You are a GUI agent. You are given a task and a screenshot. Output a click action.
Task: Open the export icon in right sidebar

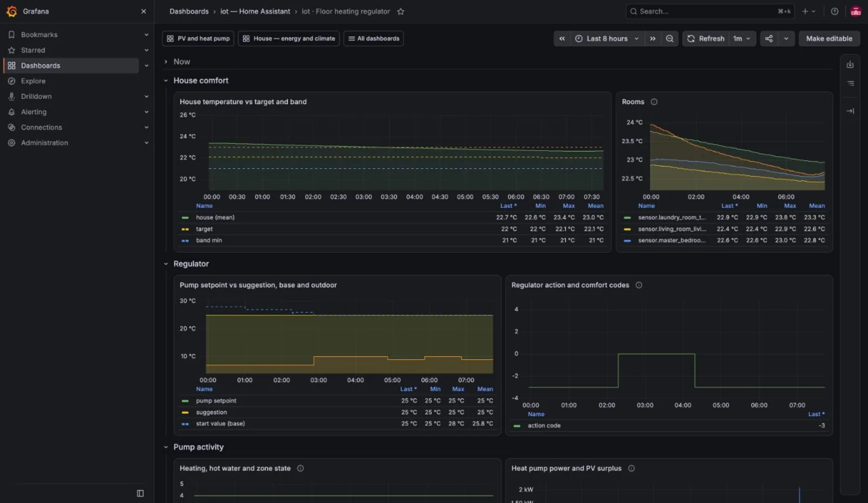(850, 65)
